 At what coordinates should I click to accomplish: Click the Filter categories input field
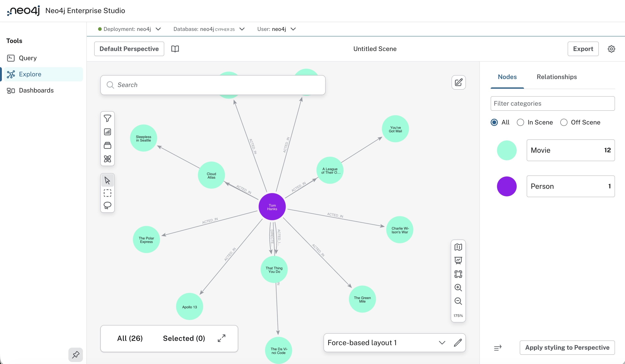click(553, 103)
